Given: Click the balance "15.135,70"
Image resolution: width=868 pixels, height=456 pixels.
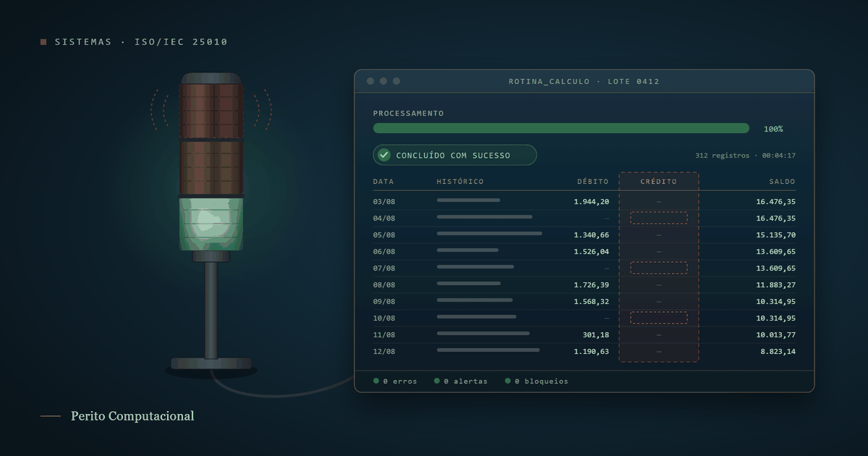Looking at the screenshot, I should [x=776, y=235].
